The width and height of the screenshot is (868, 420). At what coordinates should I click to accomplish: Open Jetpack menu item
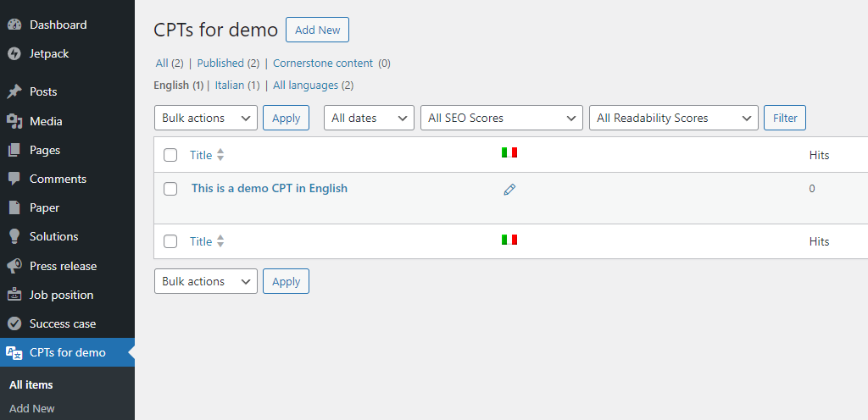pyautogui.click(x=67, y=53)
